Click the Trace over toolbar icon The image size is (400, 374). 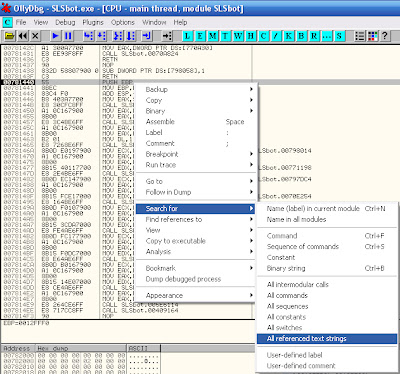click(x=130, y=36)
